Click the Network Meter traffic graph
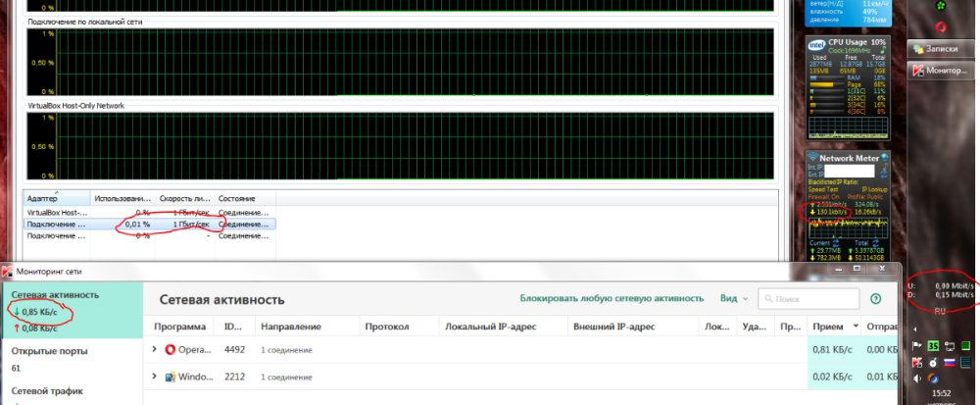Screen dimensions: 980x405 848,227
